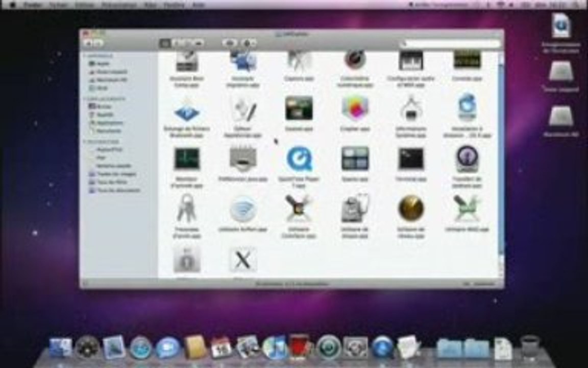
Task: Open the Aller menu
Action: click(x=150, y=5)
